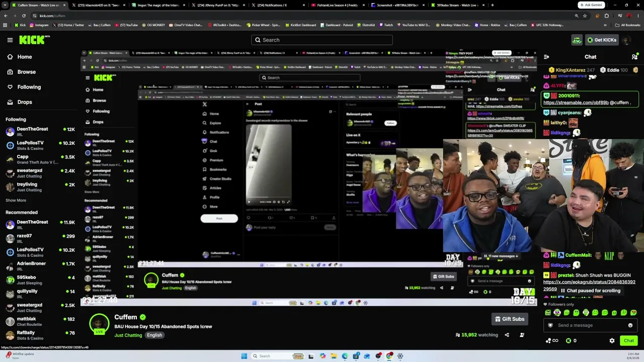This screenshot has width=644, height=362.
Task: Open razo97 in Recommended channels
Action: click(x=40, y=238)
